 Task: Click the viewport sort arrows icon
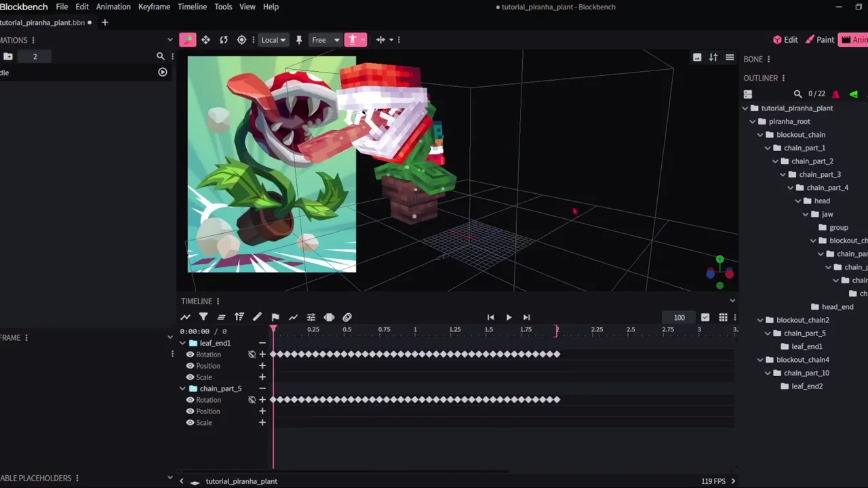[713, 58]
